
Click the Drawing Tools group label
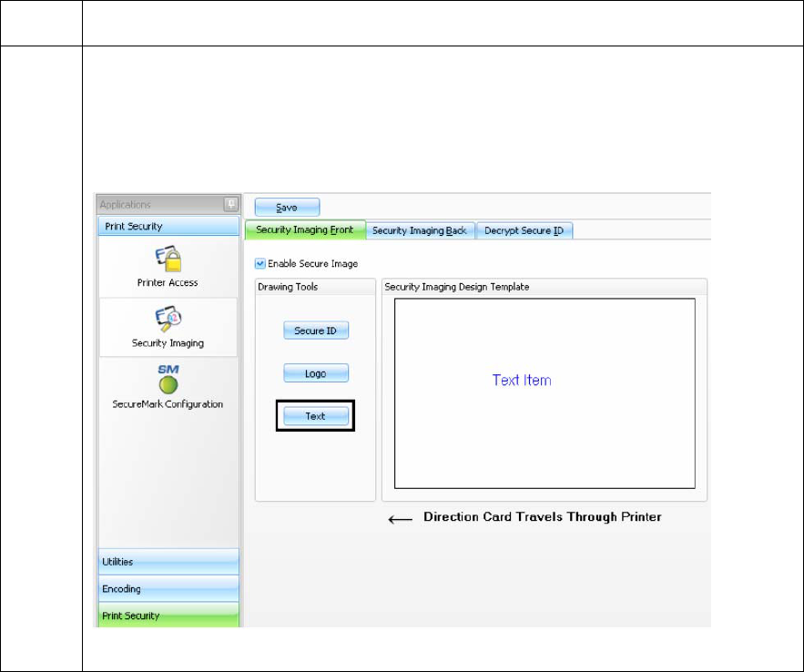pos(288,287)
